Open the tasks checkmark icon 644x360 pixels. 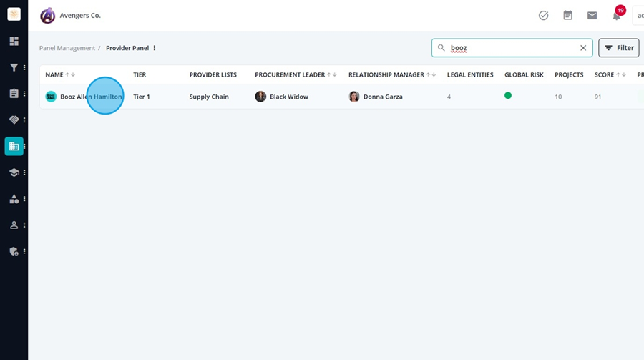[543, 16]
